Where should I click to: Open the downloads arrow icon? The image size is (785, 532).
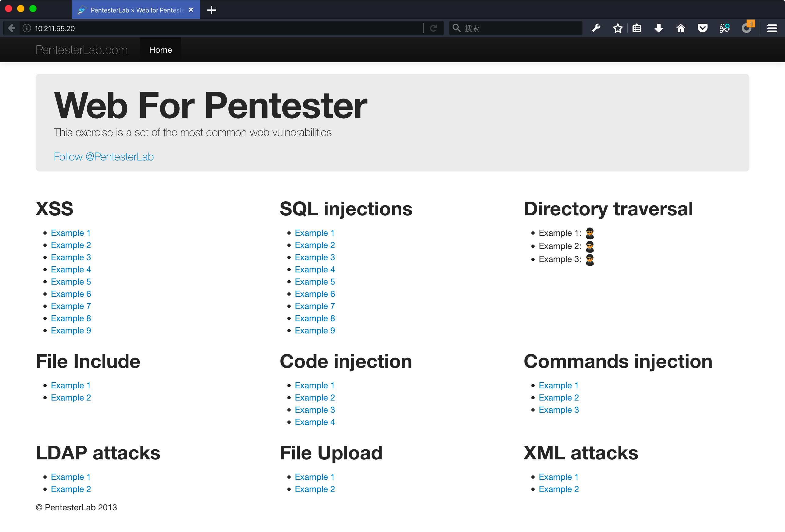tap(658, 28)
